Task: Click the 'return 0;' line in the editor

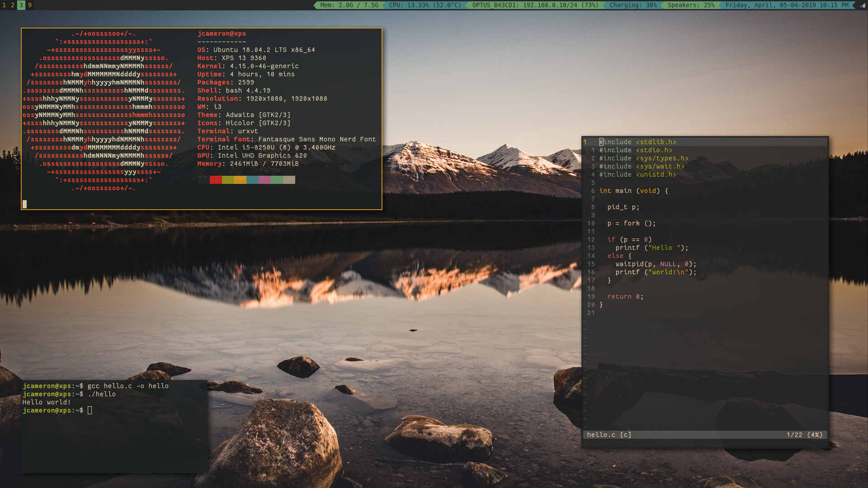Action: tap(625, 296)
